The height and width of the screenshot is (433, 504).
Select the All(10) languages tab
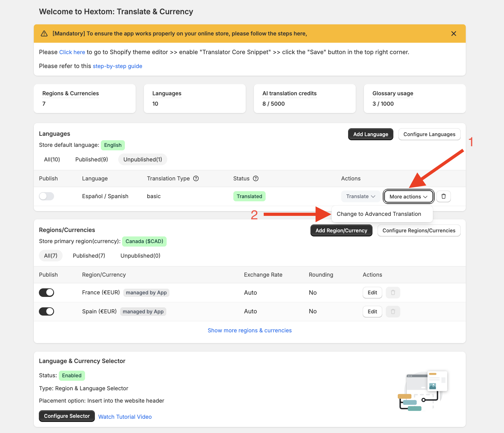point(52,160)
